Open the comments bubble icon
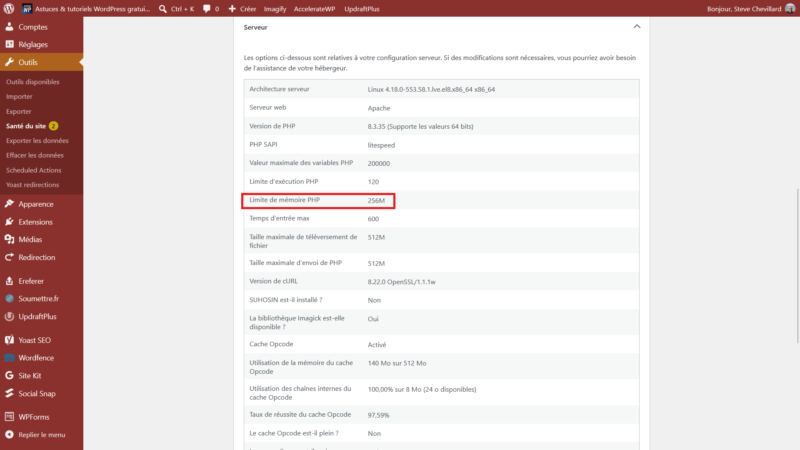800x450 pixels. (207, 9)
